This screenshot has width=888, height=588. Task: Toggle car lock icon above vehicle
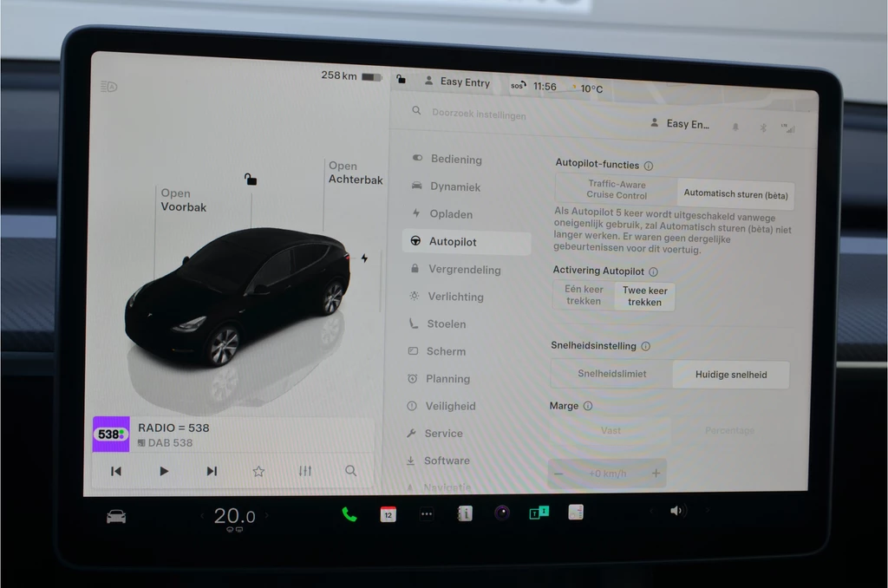tap(251, 180)
